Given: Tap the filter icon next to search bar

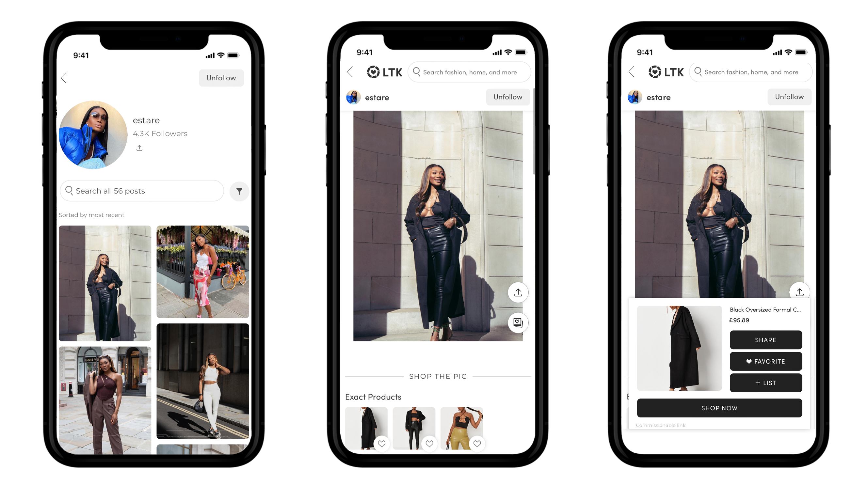Looking at the screenshot, I should [x=240, y=191].
